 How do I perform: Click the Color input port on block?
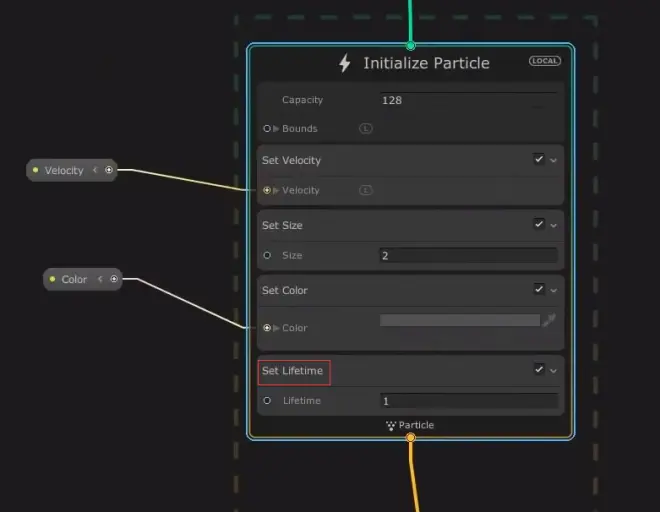point(267,328)
